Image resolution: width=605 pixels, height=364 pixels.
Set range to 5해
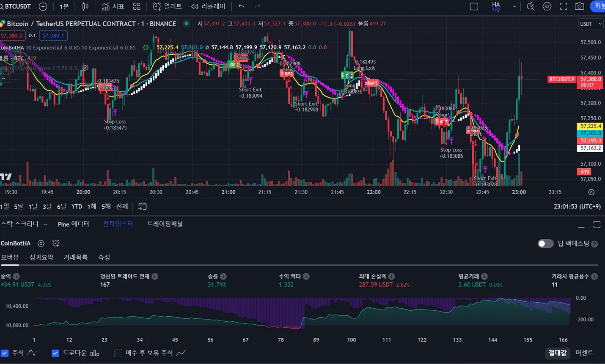(106, 206)
